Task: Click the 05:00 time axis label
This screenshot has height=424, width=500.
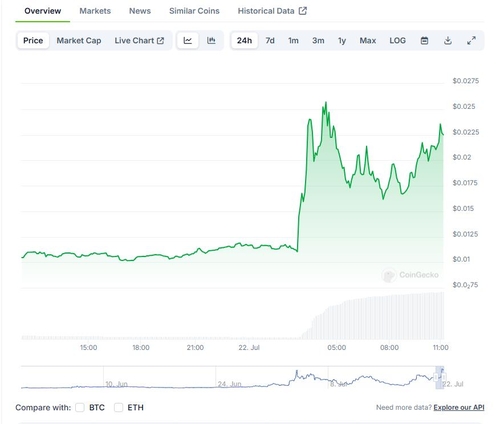Action: pos(337,348)
